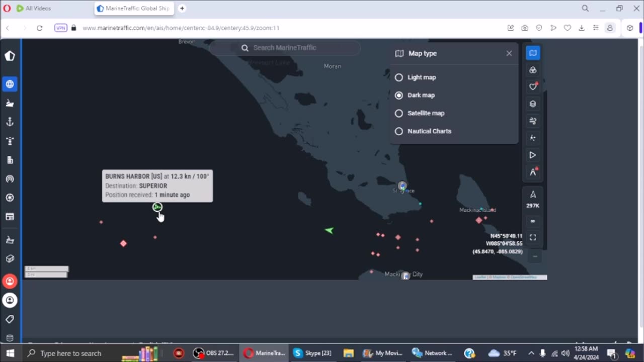Open the density maps icon in map toolbar
Image resolution: width=644 pixels, height=362 pixels.
point(533,138)
